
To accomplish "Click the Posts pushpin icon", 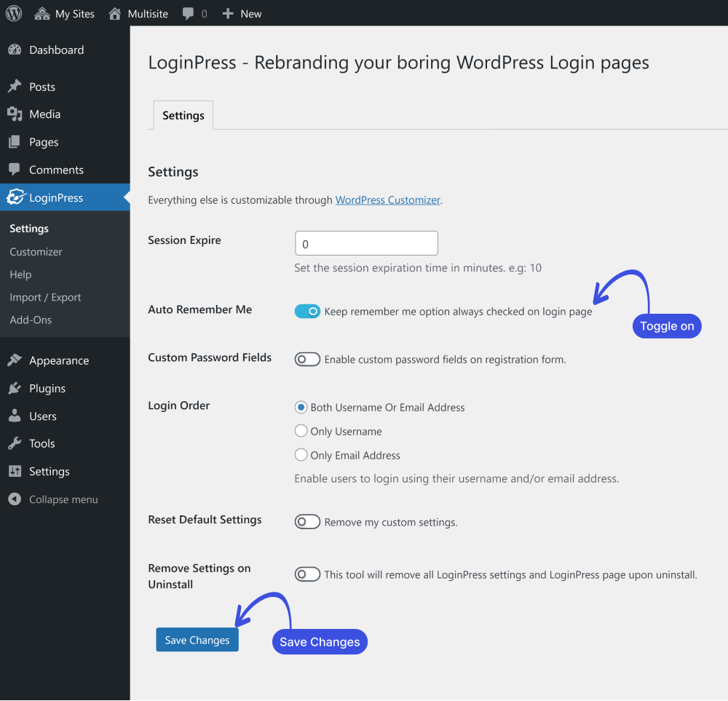I will point(15,87).
